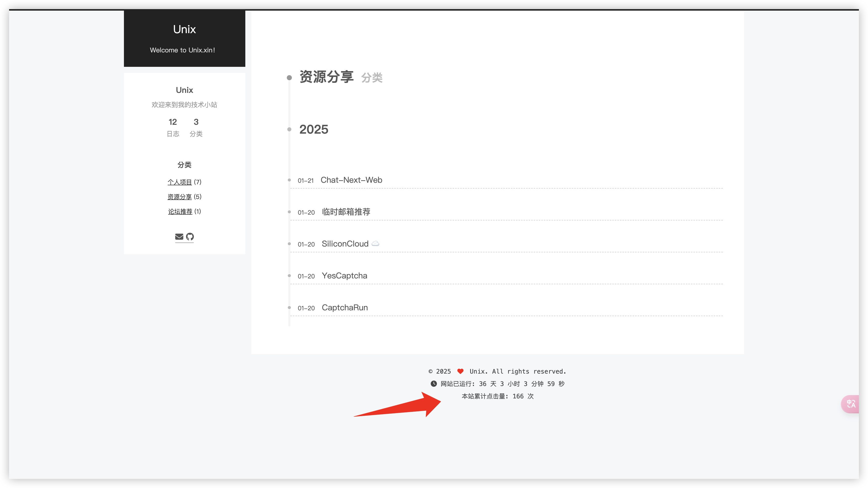Open the Chat-Next-Web post
Image resolution: width=868 pixels, height=488 pixels.
[x=352, y=180]
